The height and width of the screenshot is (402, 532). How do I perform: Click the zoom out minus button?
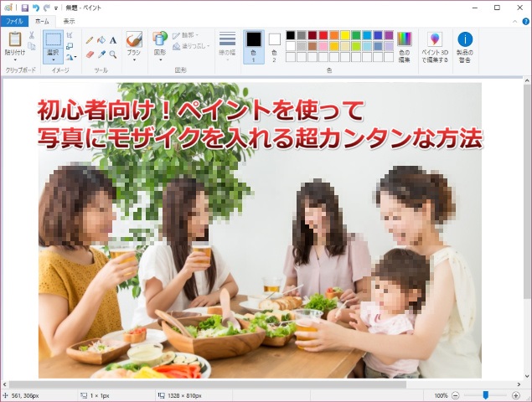click(x=456, y=395)
